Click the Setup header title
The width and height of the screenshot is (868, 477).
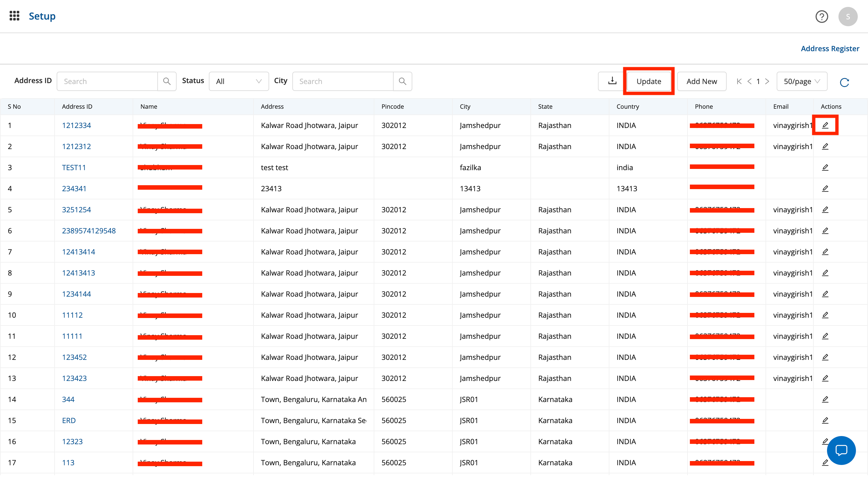pyautogui.click(x=42, y=16)
